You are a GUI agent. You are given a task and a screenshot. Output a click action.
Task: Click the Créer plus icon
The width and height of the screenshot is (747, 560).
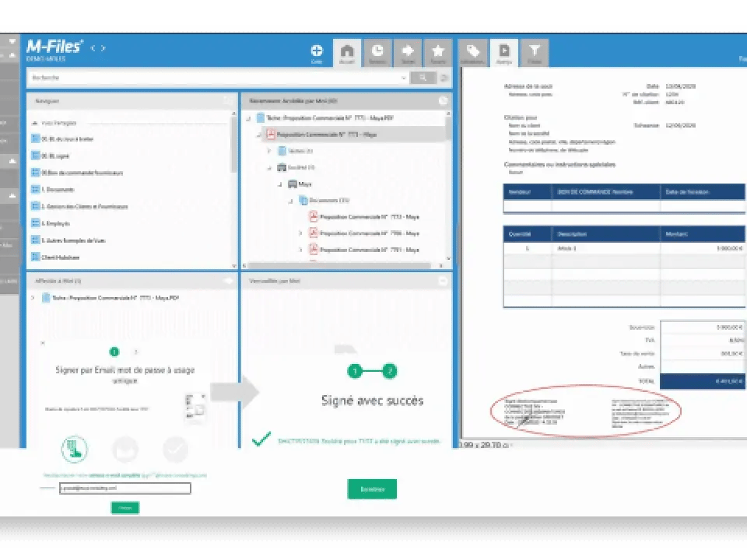(317, 51)
